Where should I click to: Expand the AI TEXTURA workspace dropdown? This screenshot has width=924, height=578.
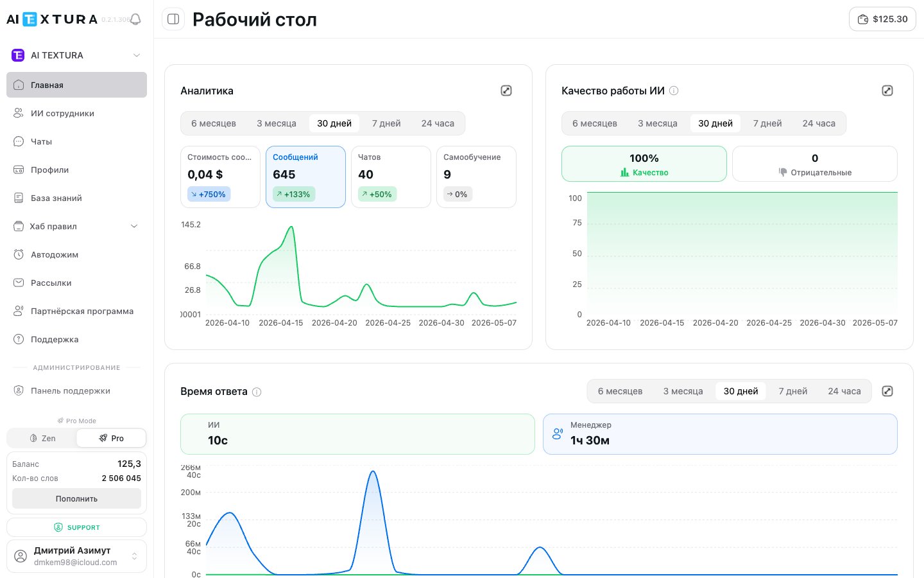pos(136,55)
